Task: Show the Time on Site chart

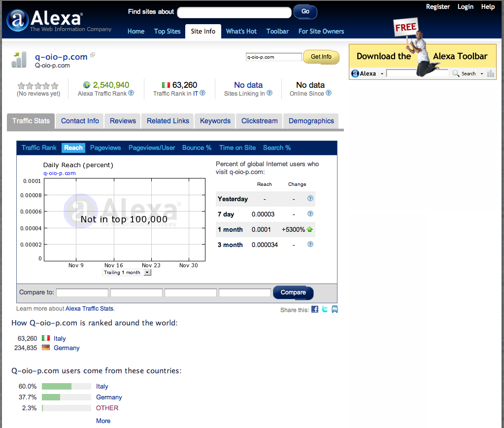Action: click(237, 148)
